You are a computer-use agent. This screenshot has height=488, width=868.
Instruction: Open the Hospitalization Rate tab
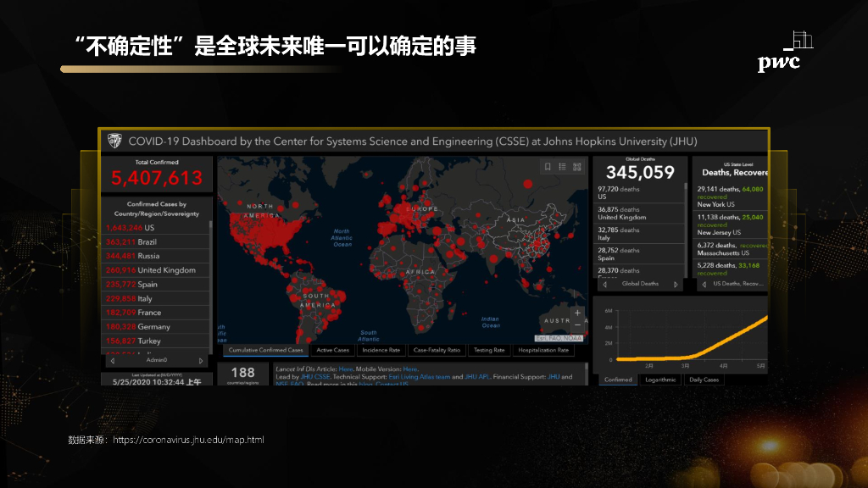click(543, 350)
